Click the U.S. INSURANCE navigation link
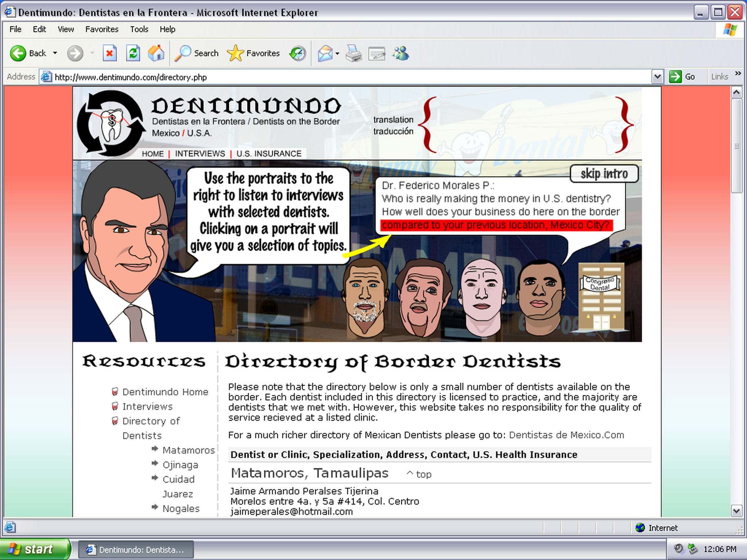The image size is (747, 560). [269, 153]
